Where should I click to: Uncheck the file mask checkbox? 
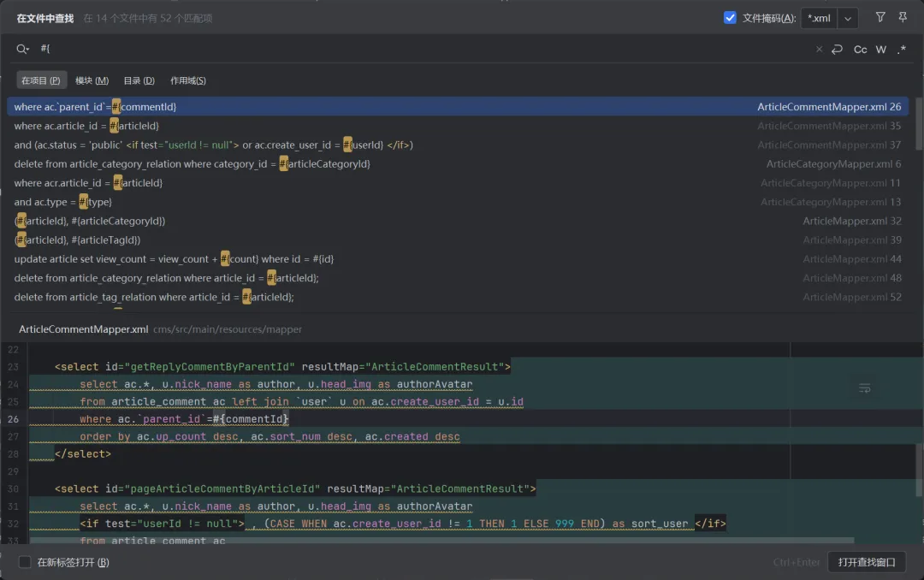click(x=730, y=18)
